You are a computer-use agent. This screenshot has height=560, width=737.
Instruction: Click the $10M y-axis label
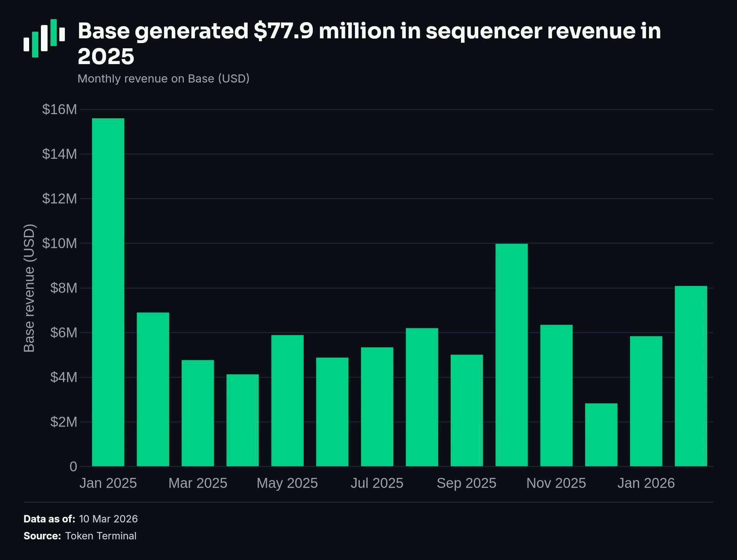click(59, 243)
